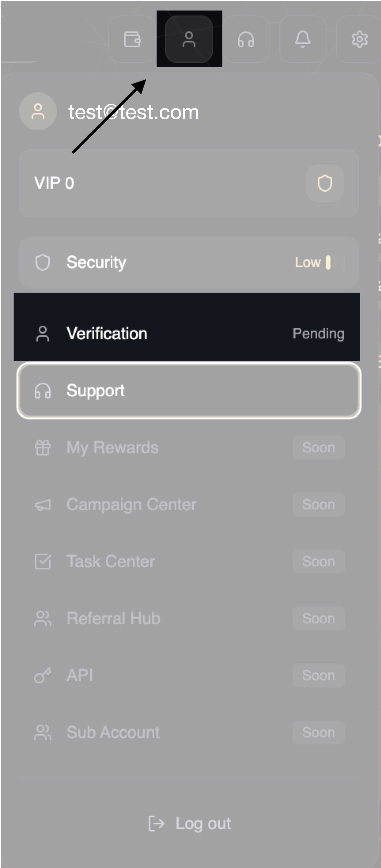
Task: Click the test@test.com account email
Action: (133, 112)
